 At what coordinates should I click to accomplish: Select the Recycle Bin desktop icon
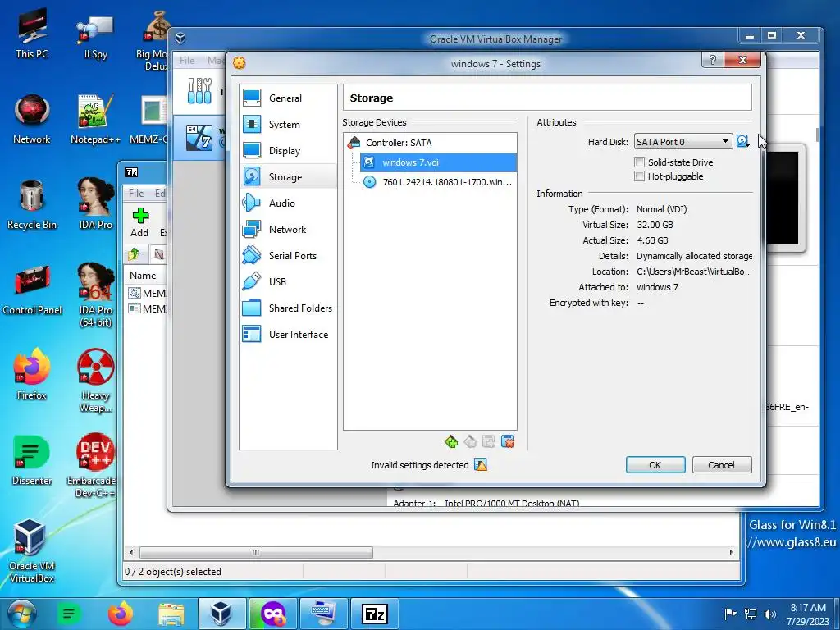[32, 204]
